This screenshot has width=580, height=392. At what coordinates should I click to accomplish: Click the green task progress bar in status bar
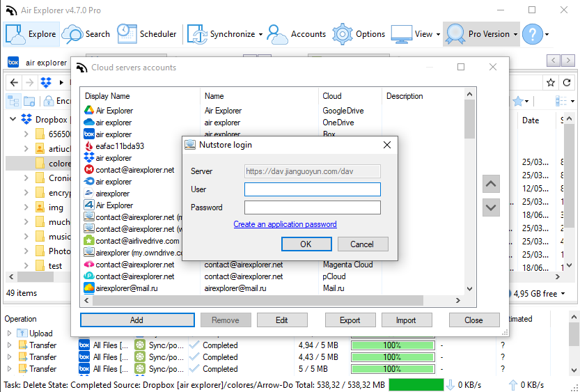point(416,385)
